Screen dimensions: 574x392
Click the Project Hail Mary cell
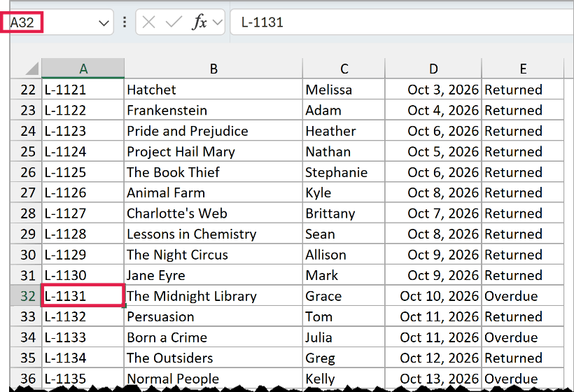click(213, 151)
